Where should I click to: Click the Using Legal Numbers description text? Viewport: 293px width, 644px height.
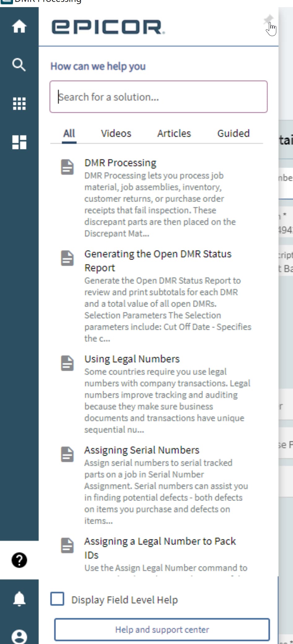pos(167,401)
